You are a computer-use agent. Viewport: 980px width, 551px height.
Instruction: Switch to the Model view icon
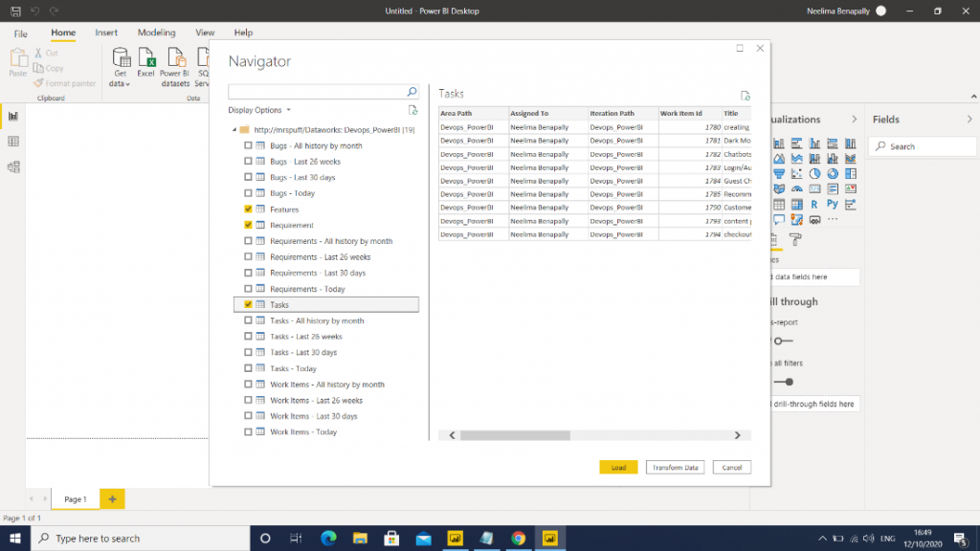(x=13, y=167)
